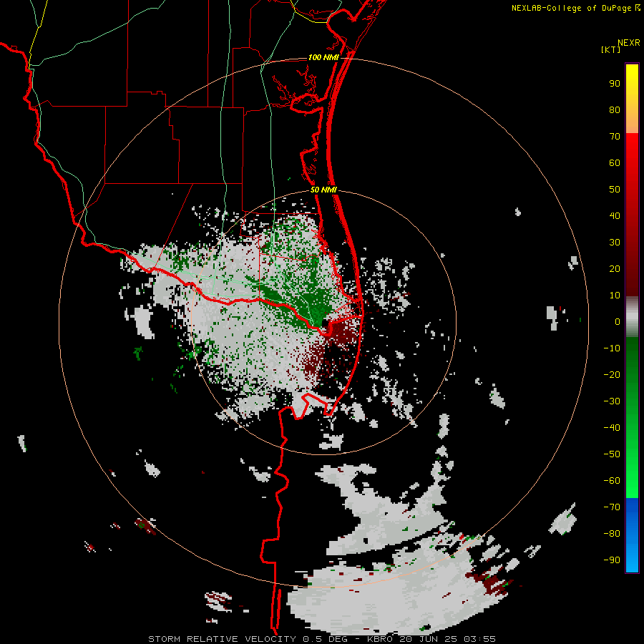Click the 100 NMI range ring label
The image size is (644, 644).
pyautogui.click(x=323, y=57)
